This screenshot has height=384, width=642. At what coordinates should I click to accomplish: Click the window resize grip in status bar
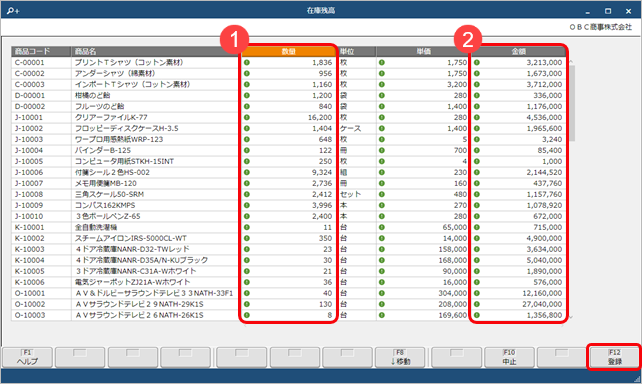tap(636, 379)
